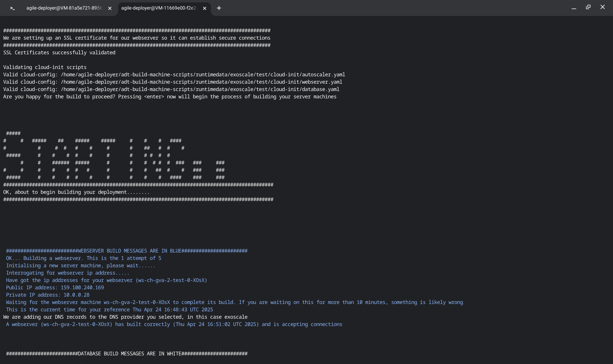This screenshot has width=613, height=364.
Task: Close the VM-11669e00 tab
Action: pos(205,8)
